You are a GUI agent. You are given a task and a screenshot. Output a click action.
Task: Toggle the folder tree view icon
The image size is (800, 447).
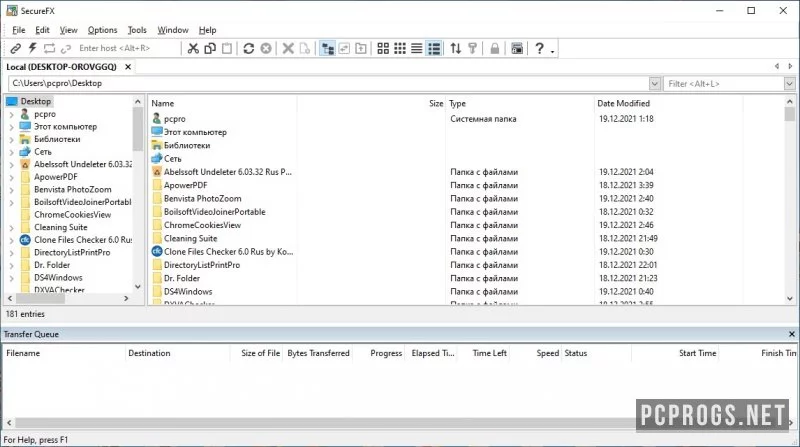(x=327, y=48)
